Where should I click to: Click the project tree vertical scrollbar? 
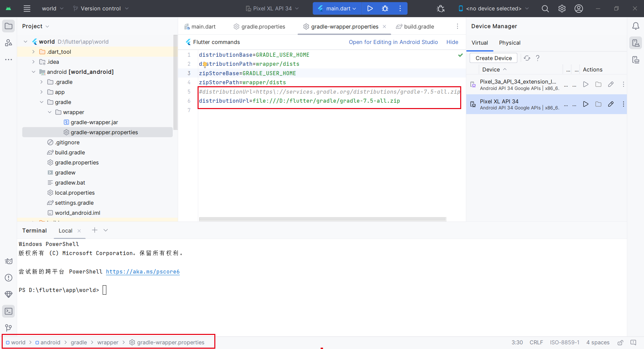coord(175,82)
